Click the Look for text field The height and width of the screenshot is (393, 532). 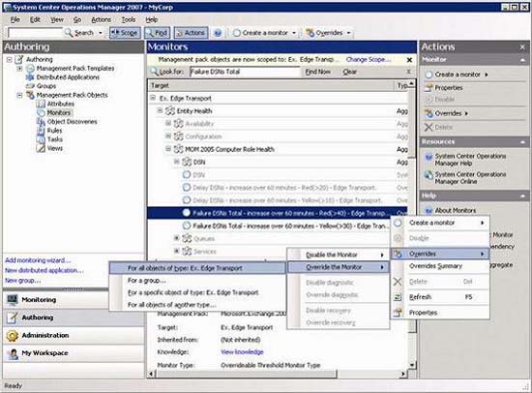click(245, 72)
